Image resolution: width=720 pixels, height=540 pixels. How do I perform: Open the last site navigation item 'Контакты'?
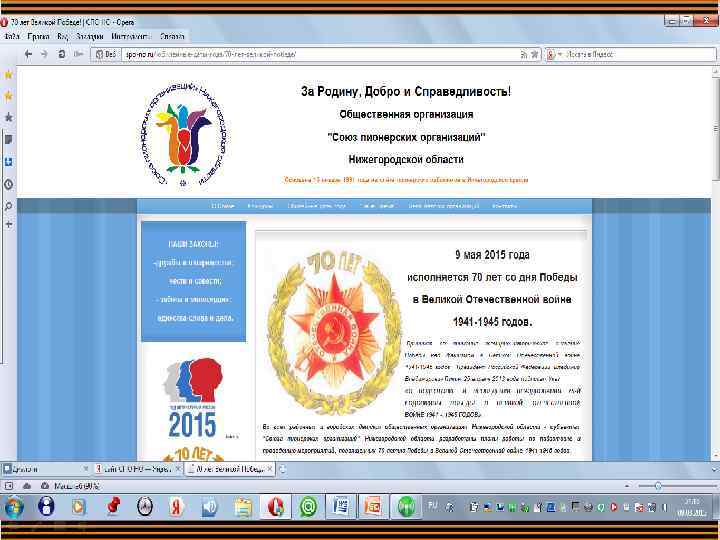tap(504, 206)
